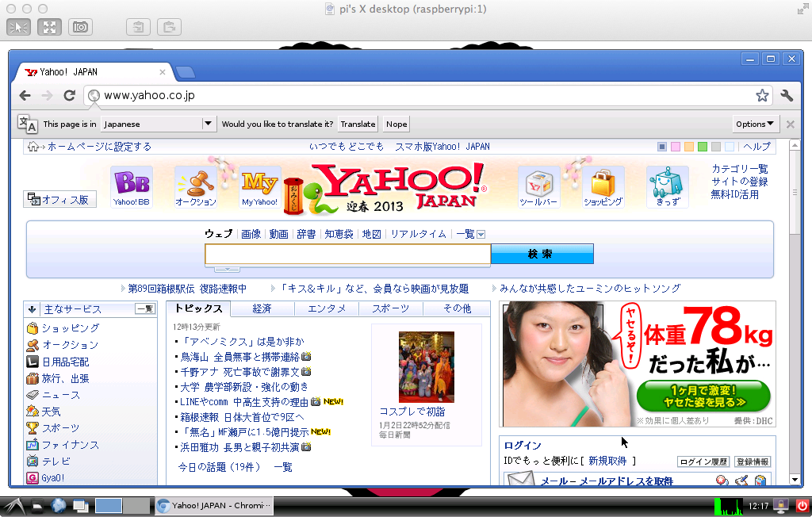The width and height of the screenshot is (812, 517).
Task: Open the Kids (きっず) robot icon
Action: (x=668, y=187)
